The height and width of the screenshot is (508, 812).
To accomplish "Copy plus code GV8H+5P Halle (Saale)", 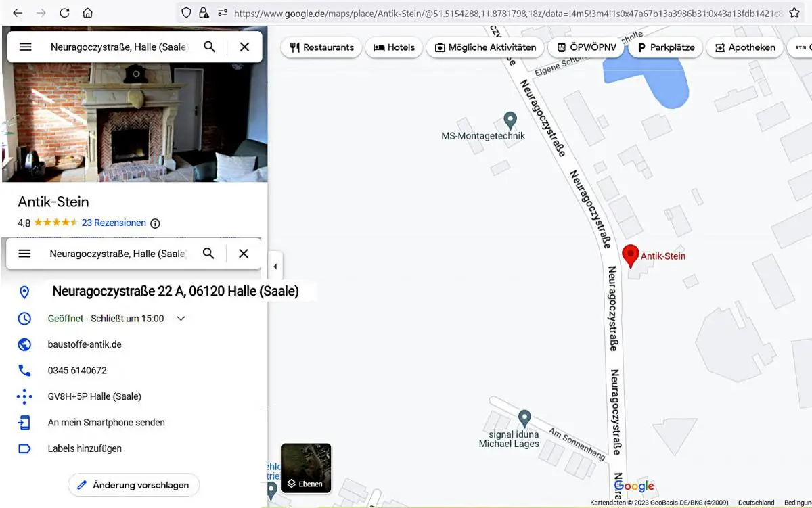I will click(95, 396).
